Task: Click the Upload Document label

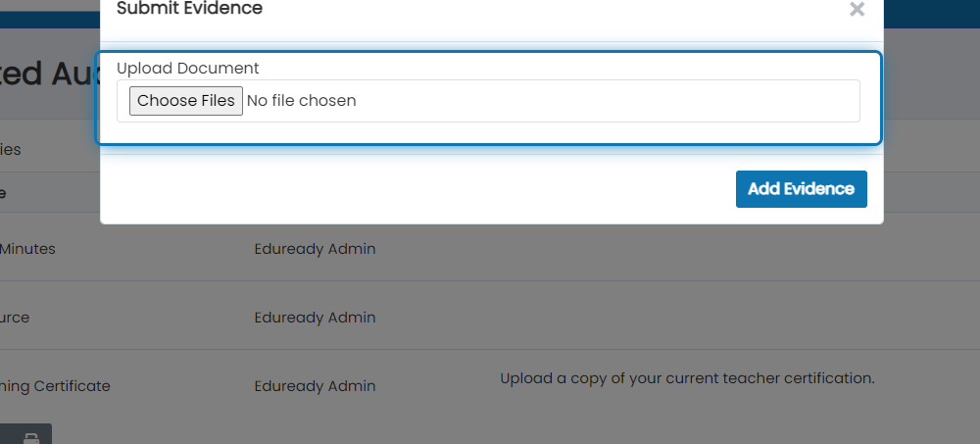Action: 187,69
